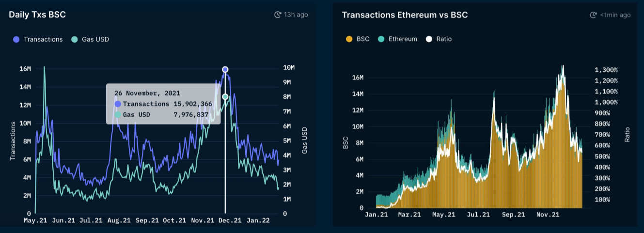
Task: Click the white Ratio legend dot
Action: click(429, 39)
